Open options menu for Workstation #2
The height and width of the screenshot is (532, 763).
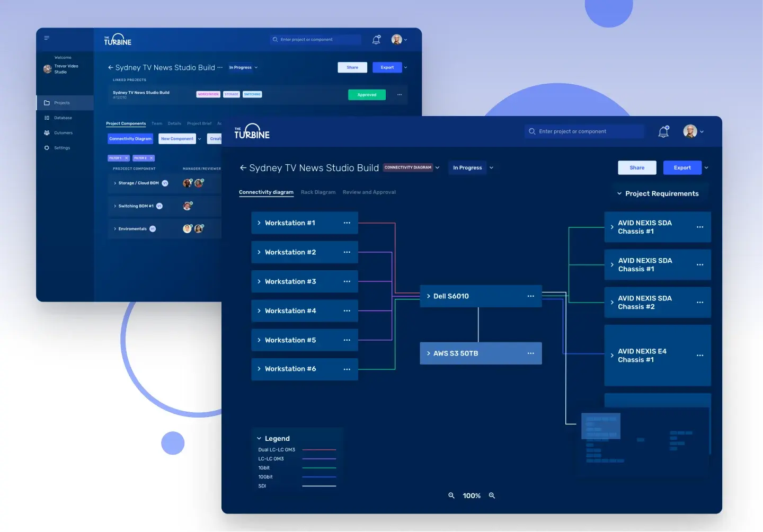pyautogui.click(x=347, y=252)
